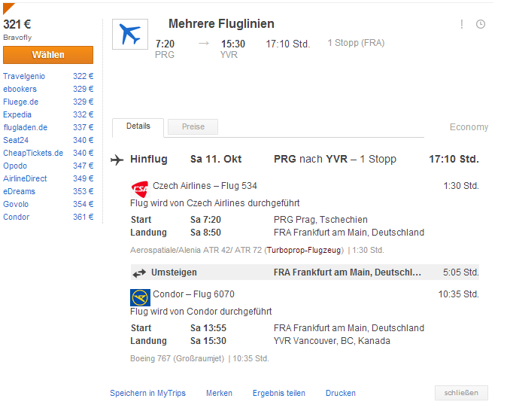Click the exclamation mark alert icon
Image resolution: width=507 pixels, height=420 pixels.
coord(461,24)
